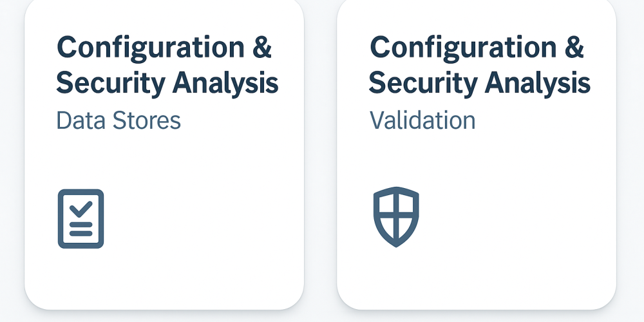Open the Validation tile
Image resolution: width=644 pixels, height=322 pixels.
coord(477,161)
